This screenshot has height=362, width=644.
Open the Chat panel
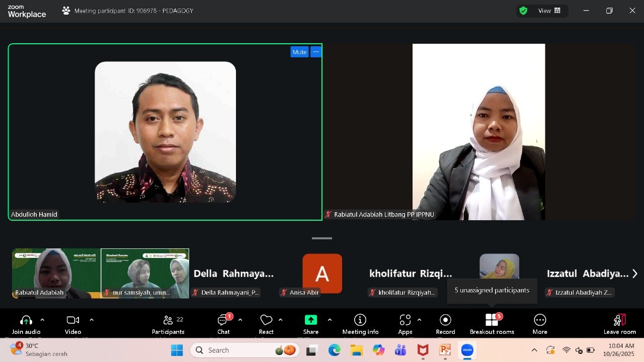223,324
